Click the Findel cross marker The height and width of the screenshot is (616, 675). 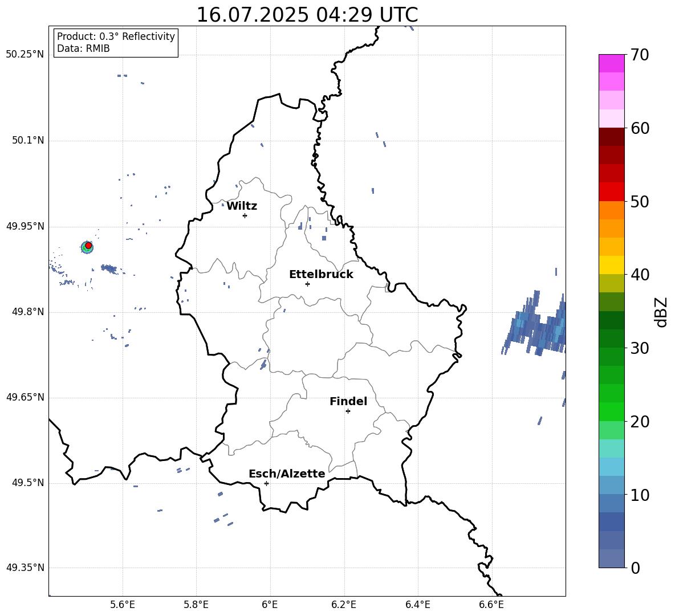(348, 411)
